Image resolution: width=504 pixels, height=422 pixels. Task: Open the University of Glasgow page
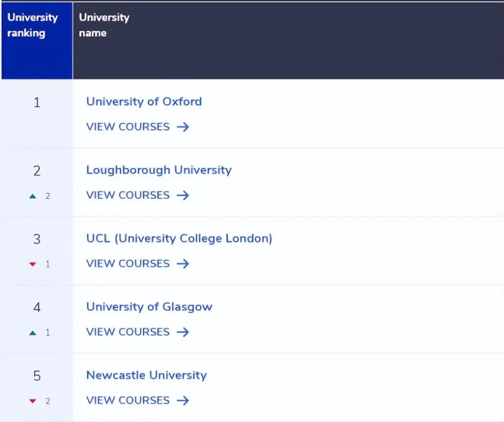pyautogui.click(x=149, y=306)
